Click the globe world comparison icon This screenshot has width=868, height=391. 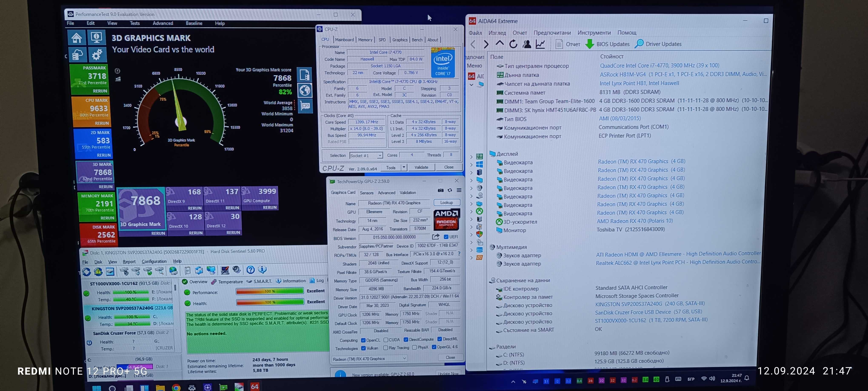[305, 90]
